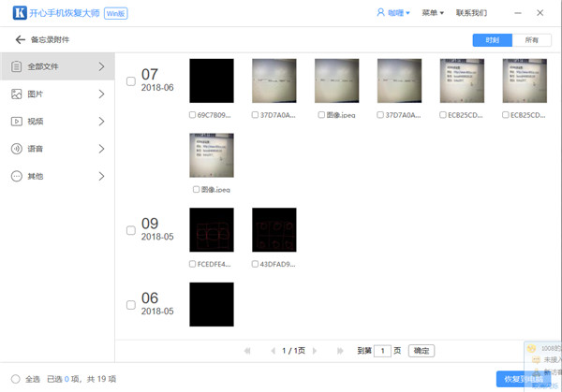This screenshot has width=562, height=392.
Task: Open the 43DFAD9 thumbnail
Action: pyautogui.click(x=274, y=230)
